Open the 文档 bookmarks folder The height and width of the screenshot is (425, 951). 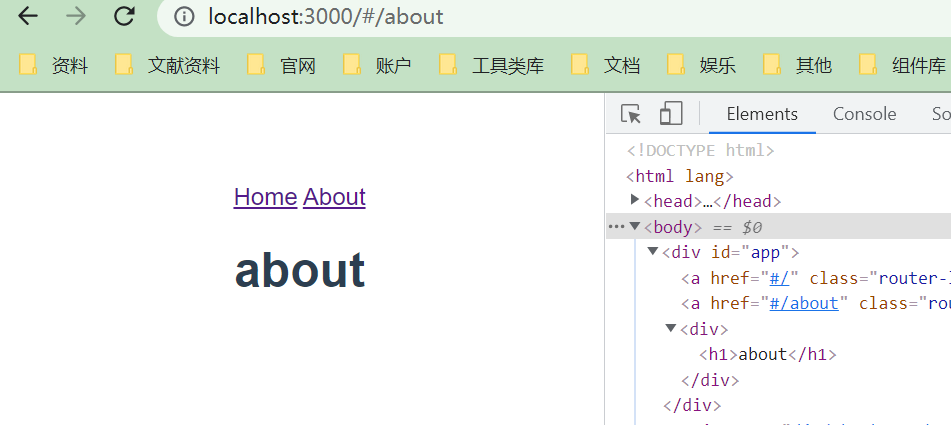click(x=606, y=65)
